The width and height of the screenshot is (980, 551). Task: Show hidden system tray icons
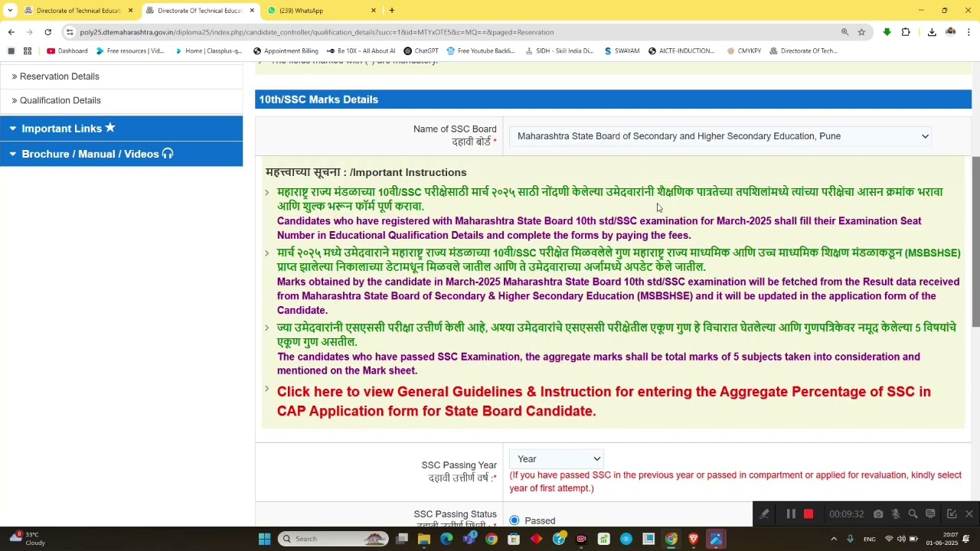834,539
